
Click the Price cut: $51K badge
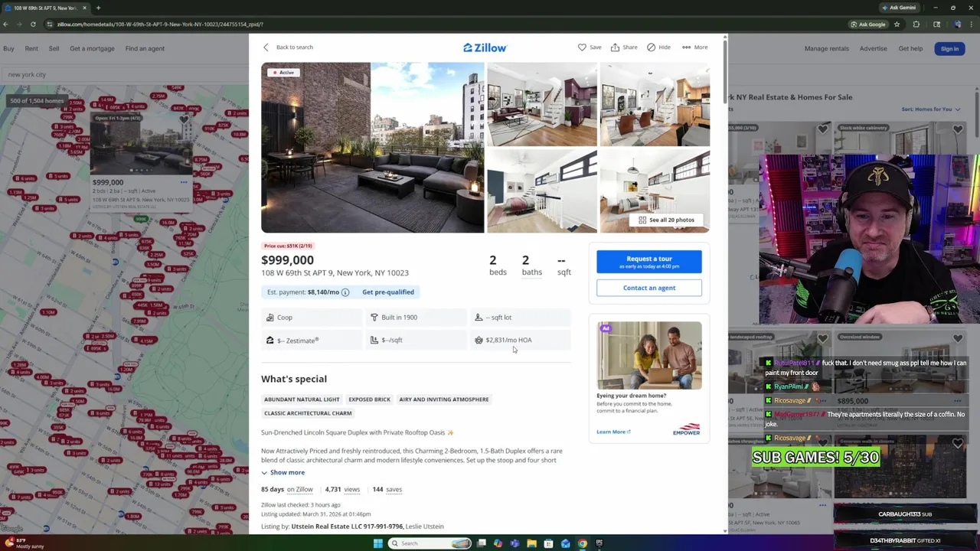[288, 246]
